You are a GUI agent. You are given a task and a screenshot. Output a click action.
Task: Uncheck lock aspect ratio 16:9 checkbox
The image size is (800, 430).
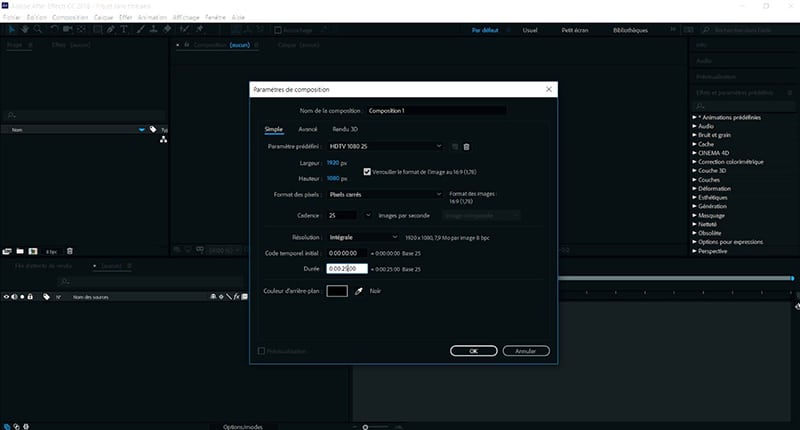tap(367, 171)
